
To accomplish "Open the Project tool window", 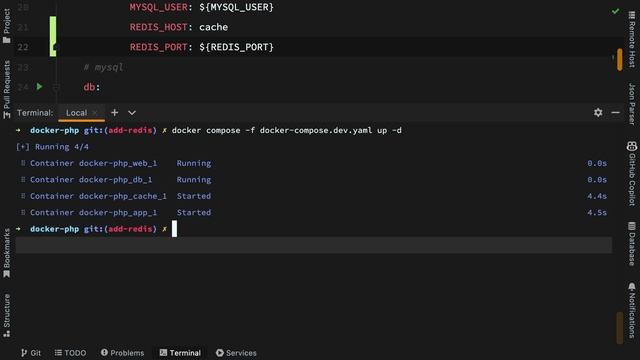I will click(x=7, y=26).
